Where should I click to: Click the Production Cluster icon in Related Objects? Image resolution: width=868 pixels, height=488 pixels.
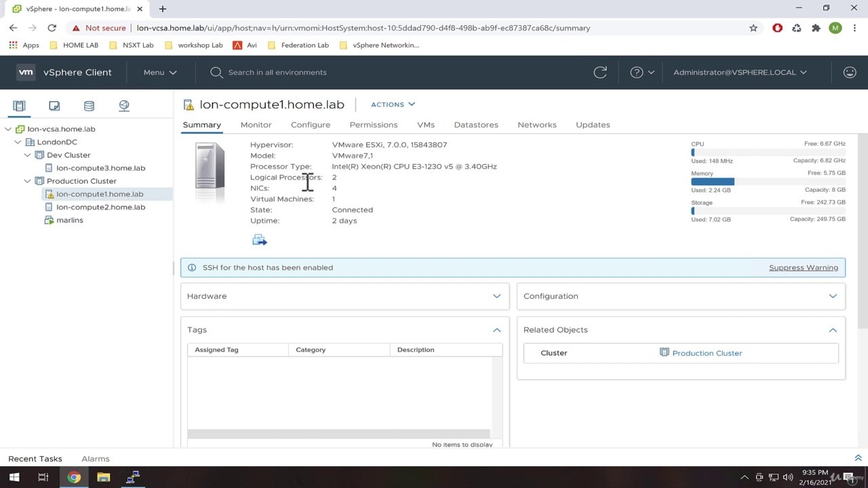(664, 352)
